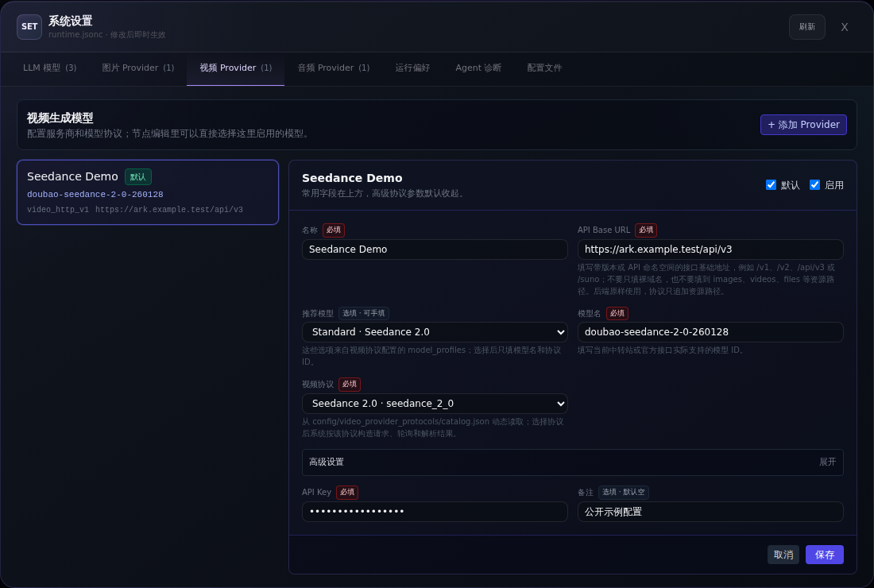Screen dimensions: 874x588
Task: Click the 必填 badge next to API Key
Action: [347, 492]
